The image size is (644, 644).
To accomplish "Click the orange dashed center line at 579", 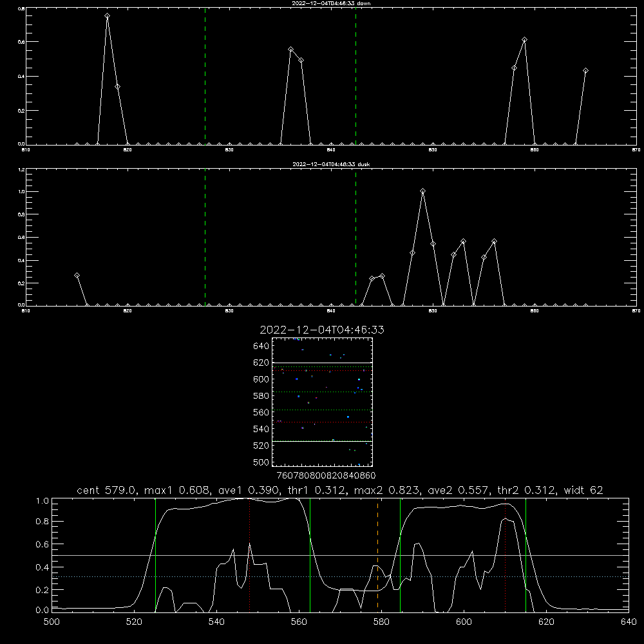I will click(x=377, y=554).
